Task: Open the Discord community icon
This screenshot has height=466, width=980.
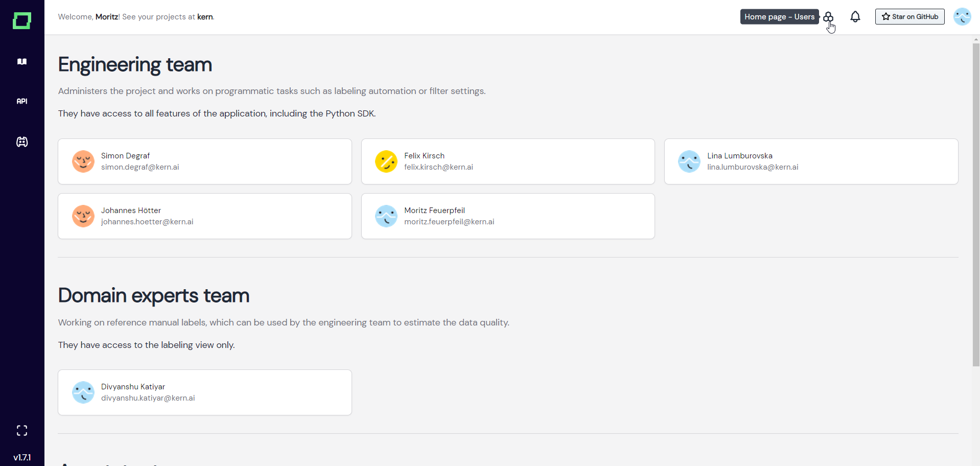Action: pyautogui.click(x=22, y=142)
